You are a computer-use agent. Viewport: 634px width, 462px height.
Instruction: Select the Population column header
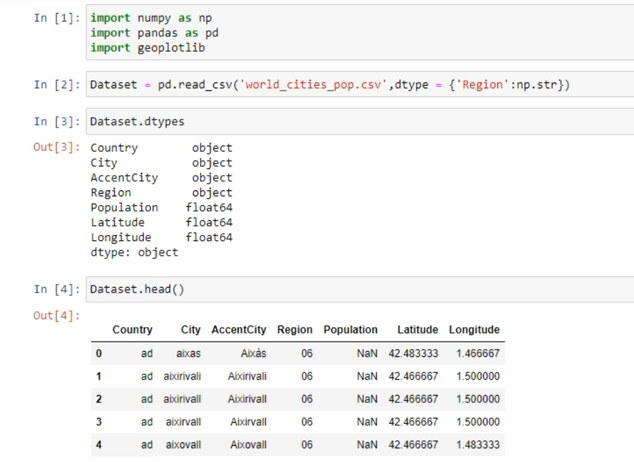pos(350,330)
